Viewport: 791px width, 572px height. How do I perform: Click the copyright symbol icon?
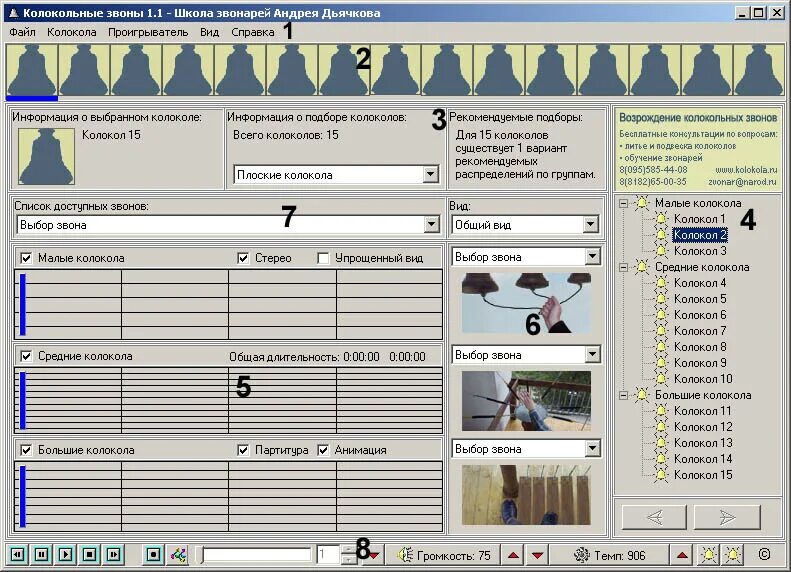tap(764, 555)
